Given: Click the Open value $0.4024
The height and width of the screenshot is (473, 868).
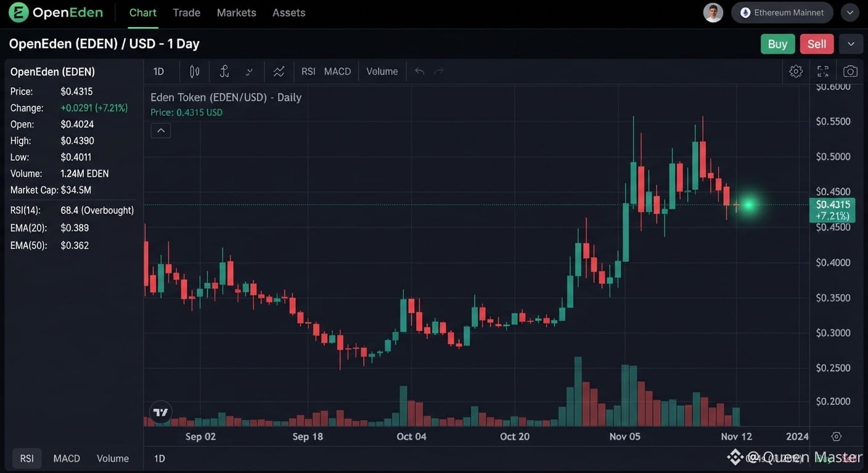Looking at the screenshot, I should point(77,124).
